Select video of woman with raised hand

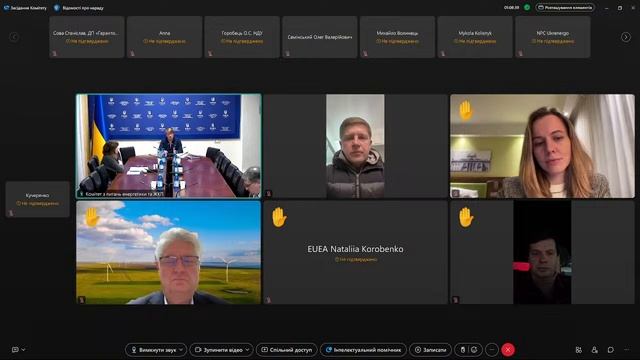542,146
